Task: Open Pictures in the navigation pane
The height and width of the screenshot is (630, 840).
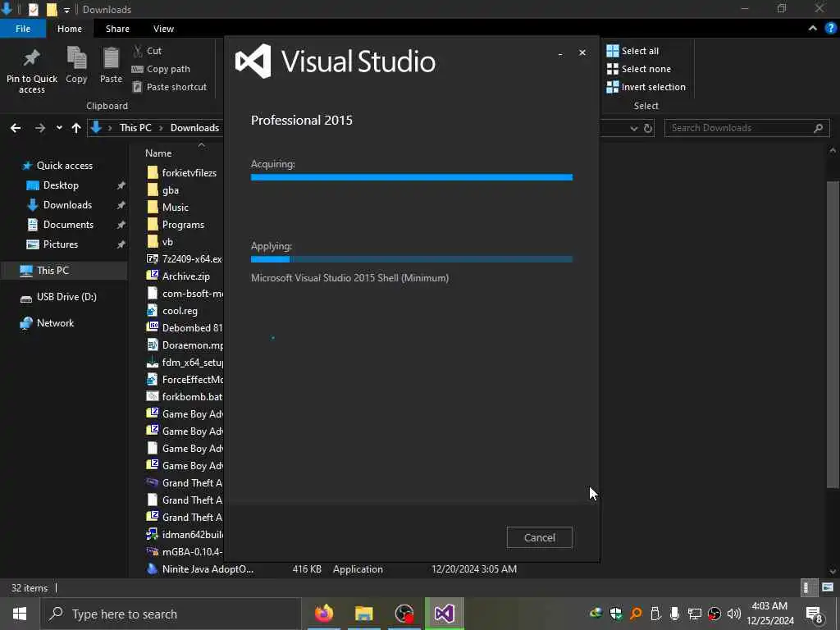Action: point(61,244)
